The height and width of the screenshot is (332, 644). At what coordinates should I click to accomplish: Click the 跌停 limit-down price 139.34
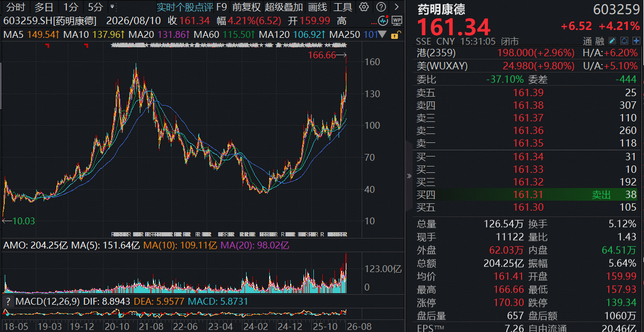click(x=621, y=303)
